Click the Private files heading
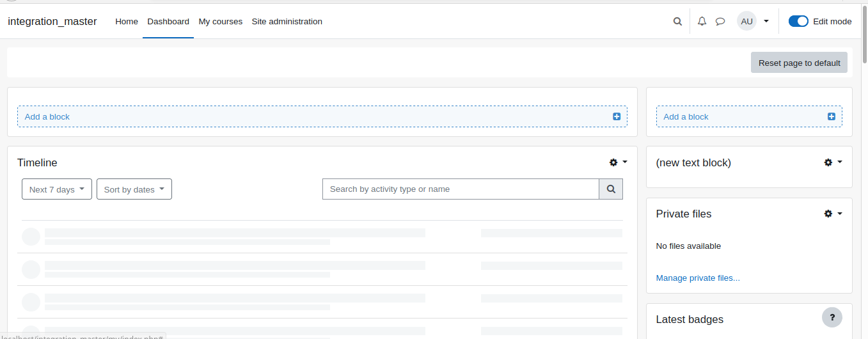Screen dimensions: 868x339 click(x=684, y=214)
